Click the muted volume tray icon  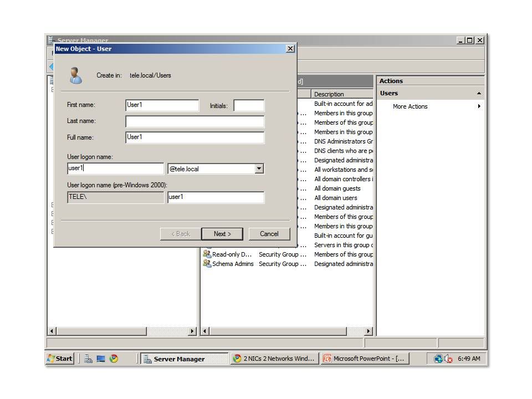[x=448, y=359]
